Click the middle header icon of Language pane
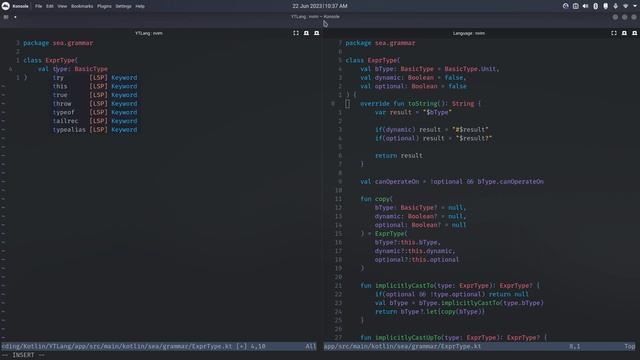Screen dimensions: 640x360 (624, 33)
